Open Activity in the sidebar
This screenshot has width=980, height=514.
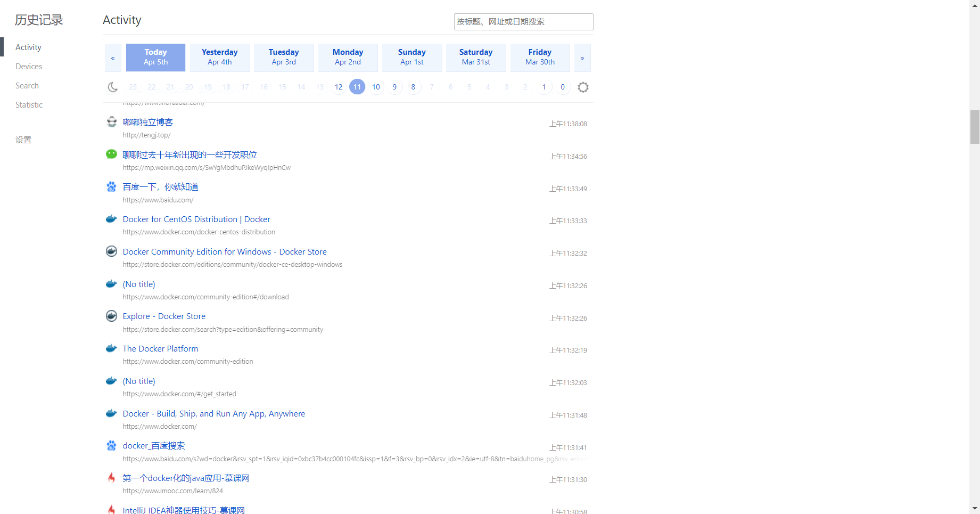tap(28, 47)
